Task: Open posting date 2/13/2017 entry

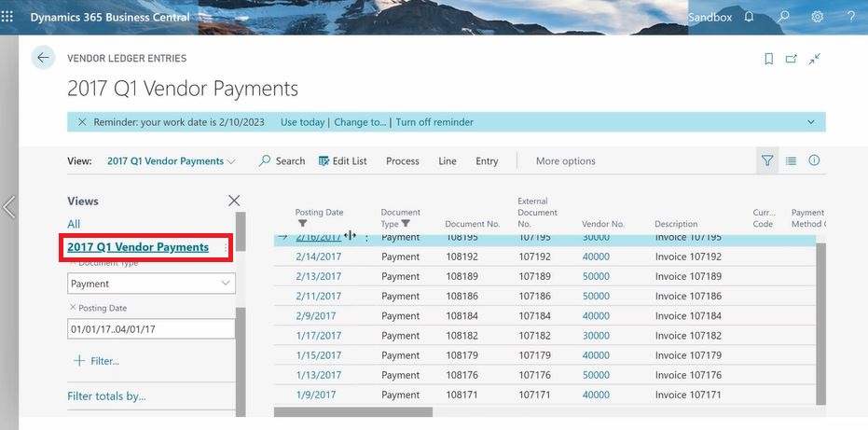Action: [318, 276]
